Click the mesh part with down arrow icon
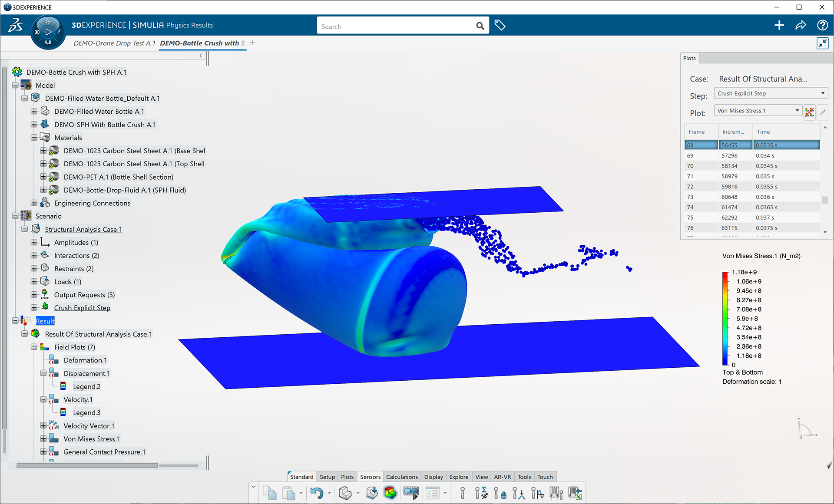Screen dimensions: 834x504 tap(372, 493)
